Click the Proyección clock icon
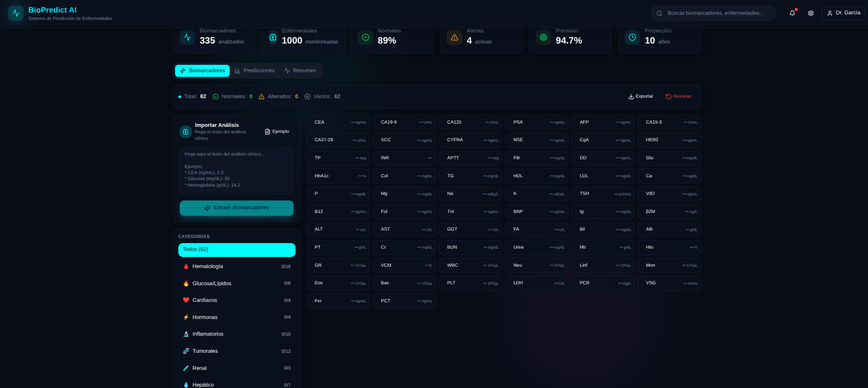The image size is (868, 388). point(632,38)
